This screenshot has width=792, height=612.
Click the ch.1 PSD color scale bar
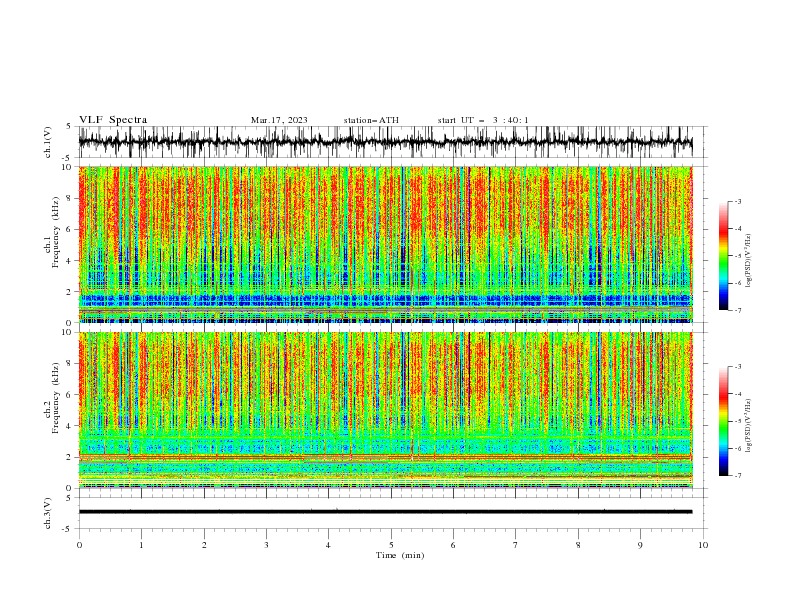pyautogui.click(x=723, y=256)
